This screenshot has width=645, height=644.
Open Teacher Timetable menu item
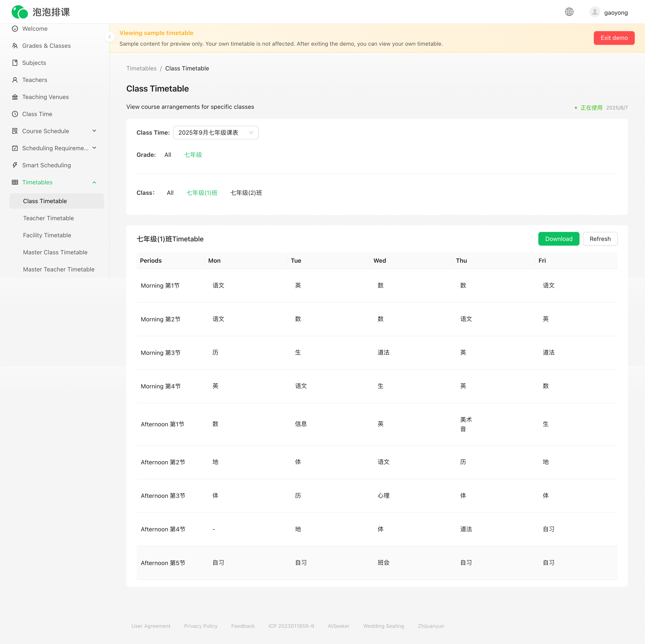[48, 218]
